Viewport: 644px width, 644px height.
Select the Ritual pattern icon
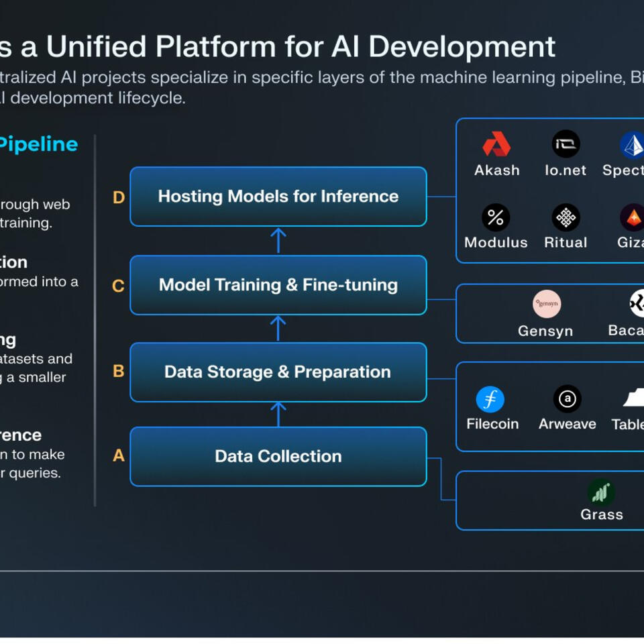[566, 217]
